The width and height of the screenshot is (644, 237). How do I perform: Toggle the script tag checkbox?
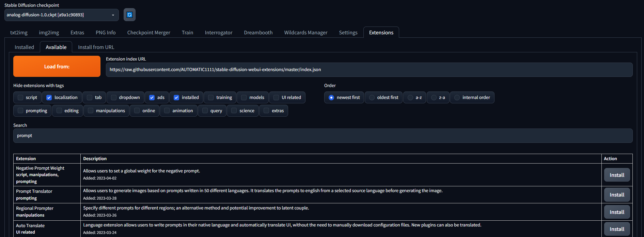pyautogui.click(x=20, y=98)
